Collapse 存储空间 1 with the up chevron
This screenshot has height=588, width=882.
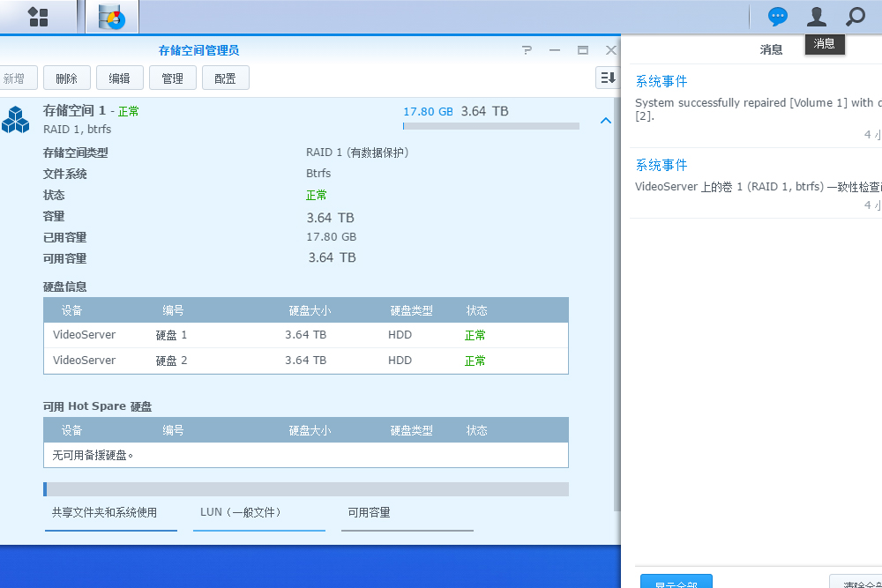(605, 120)
